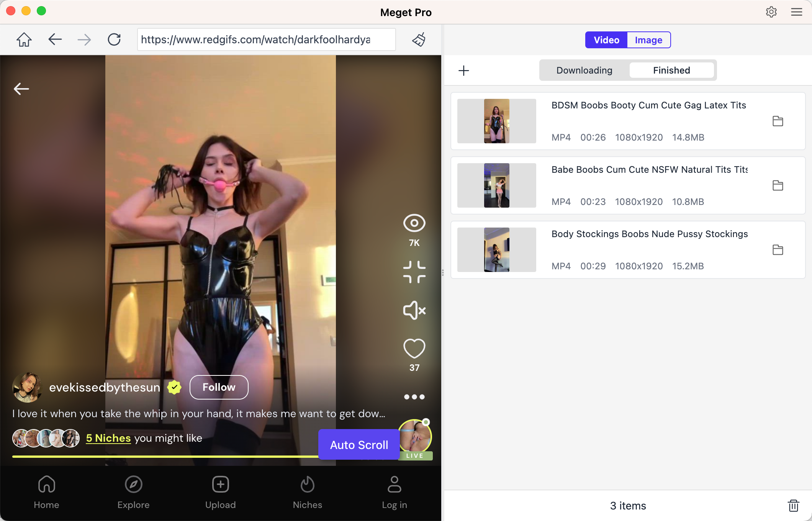This screenshot has height=521, width=812.
Task: Open the video options via three-dot menu
Action: coord(414,397)
